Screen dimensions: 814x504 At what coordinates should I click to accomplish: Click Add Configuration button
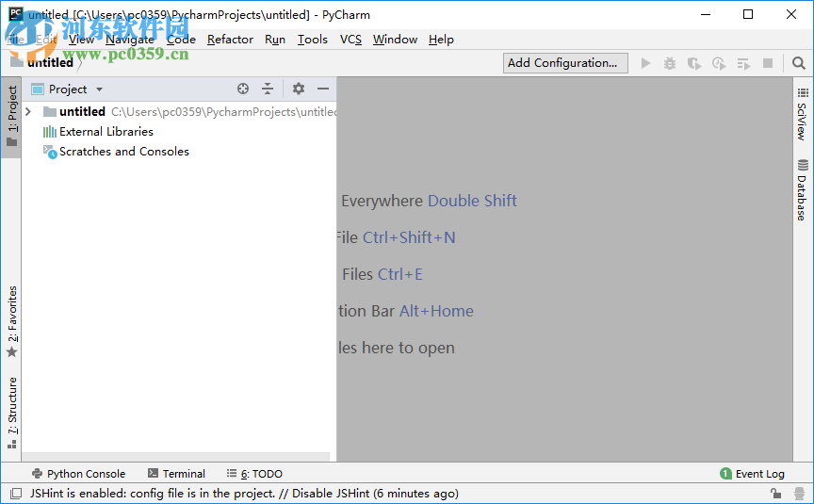(x=565, y=63)
